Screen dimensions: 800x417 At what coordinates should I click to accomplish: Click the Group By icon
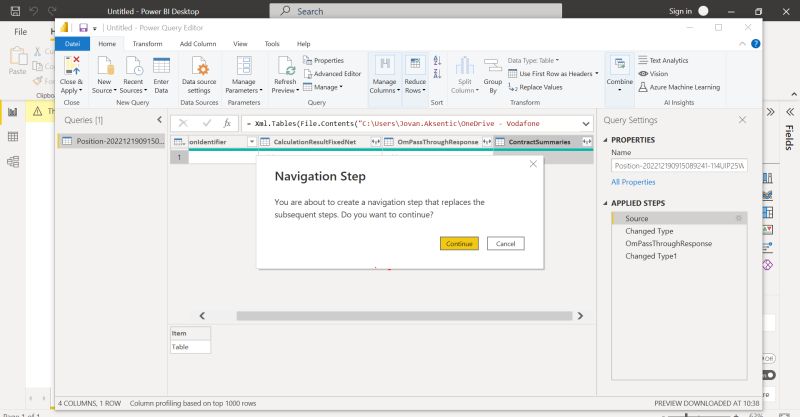point(493,66)
